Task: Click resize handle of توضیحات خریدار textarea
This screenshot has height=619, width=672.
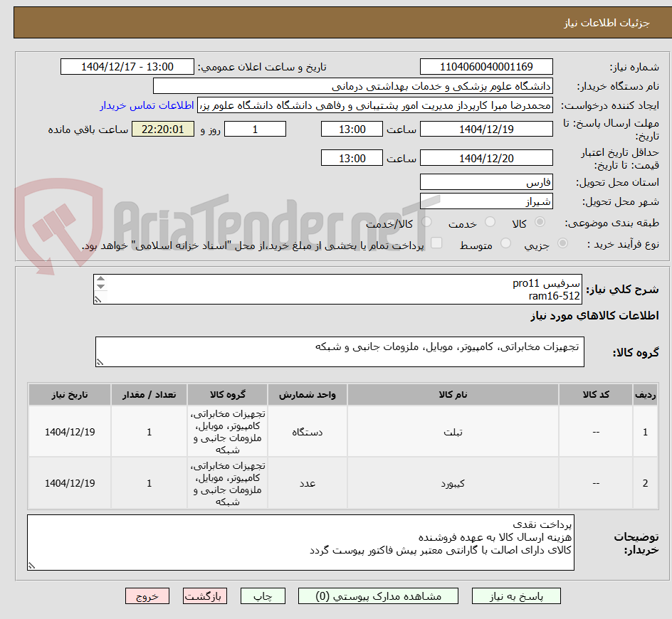Action: tap(31, 566)
